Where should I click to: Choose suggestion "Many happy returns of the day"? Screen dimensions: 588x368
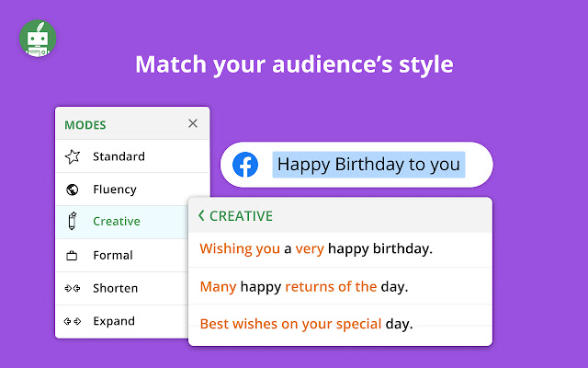pos(304,286)
